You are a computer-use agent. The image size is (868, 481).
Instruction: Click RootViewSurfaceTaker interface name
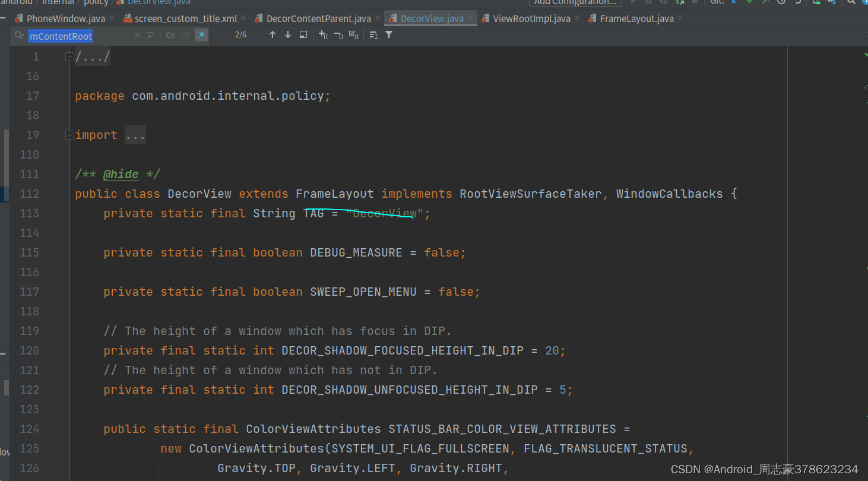531,194
